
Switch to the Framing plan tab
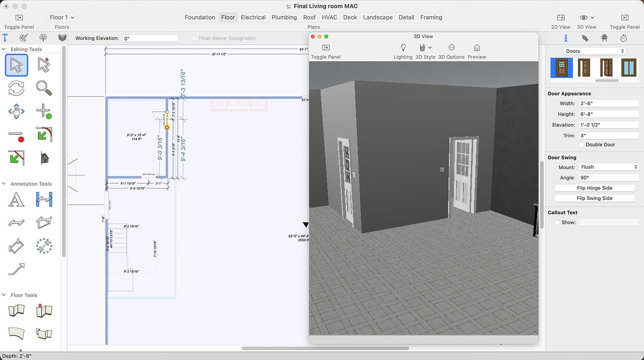(431, 17)
